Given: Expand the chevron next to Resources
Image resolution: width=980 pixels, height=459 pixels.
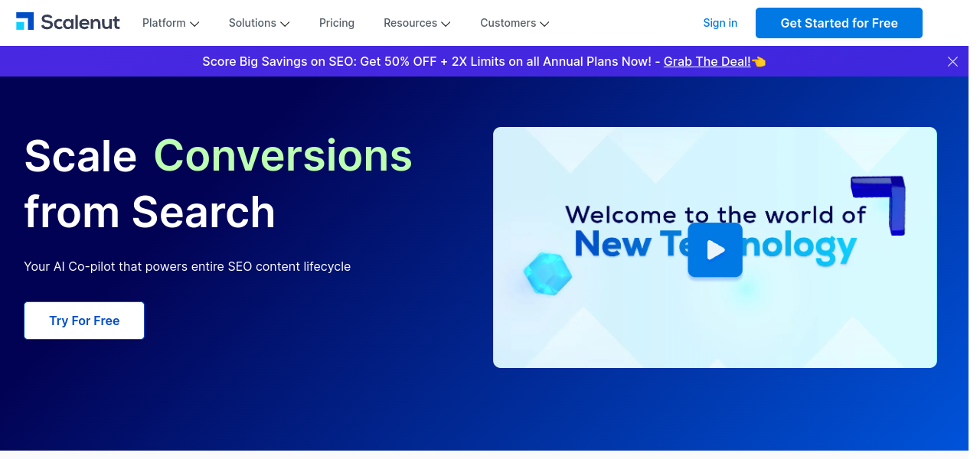Looking at the screenshot, I should [446, 24].
